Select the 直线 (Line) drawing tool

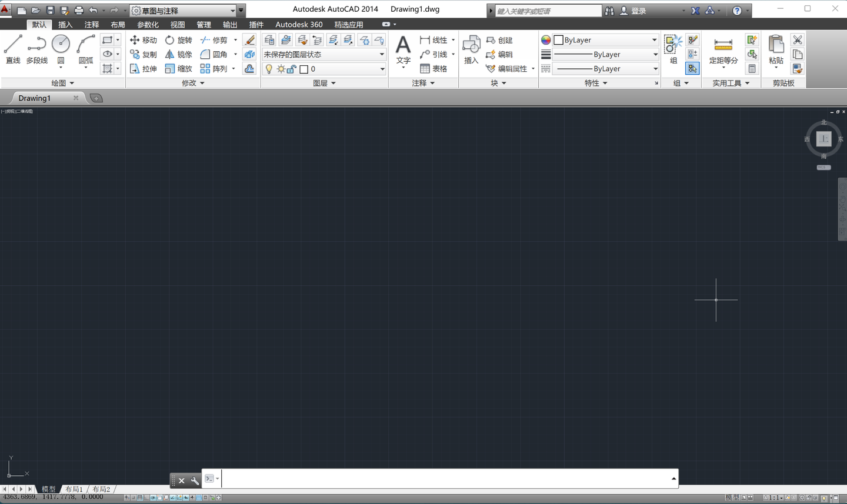13,49
